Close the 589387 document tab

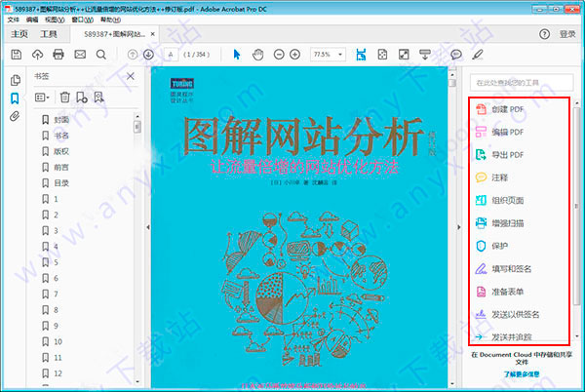coord(153,34)
